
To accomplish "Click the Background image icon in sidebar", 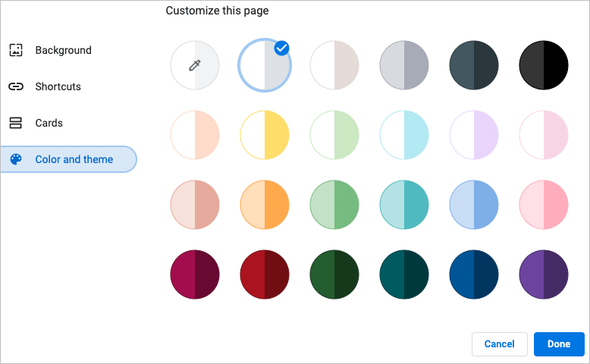I will 16,51.
